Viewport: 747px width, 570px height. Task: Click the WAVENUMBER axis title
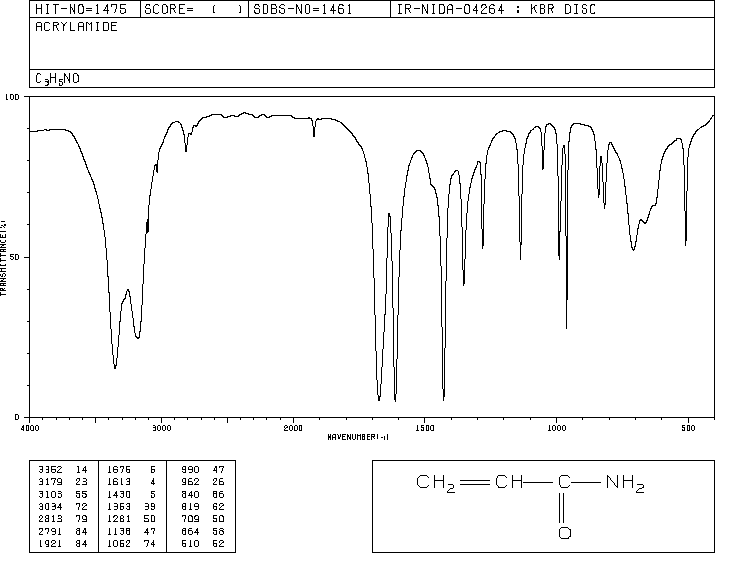pos(358,437)
